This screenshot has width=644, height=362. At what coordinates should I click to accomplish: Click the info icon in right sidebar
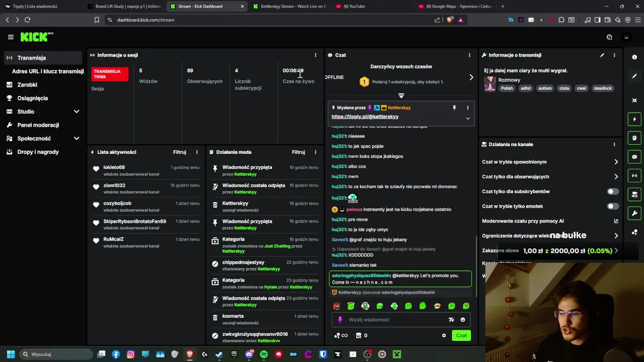pos(634,57)
